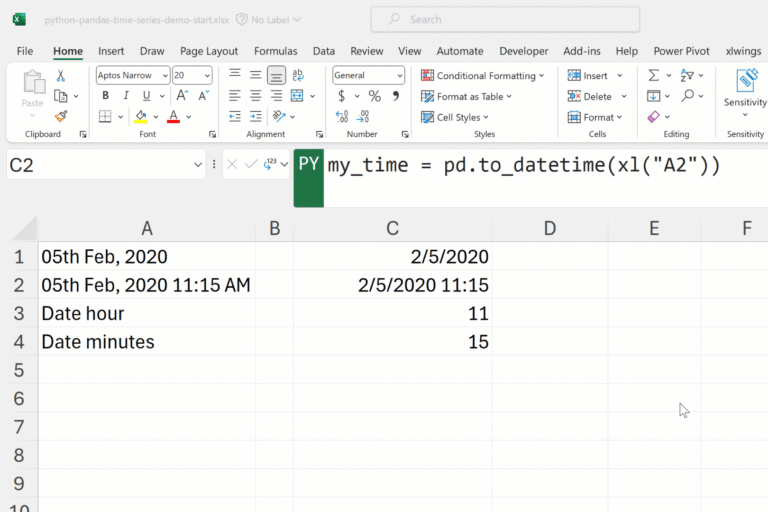Viewport: 768px width, 512px height.
Task: Toggle Wrap Text for the cell
Action: (x=297, y=75)
